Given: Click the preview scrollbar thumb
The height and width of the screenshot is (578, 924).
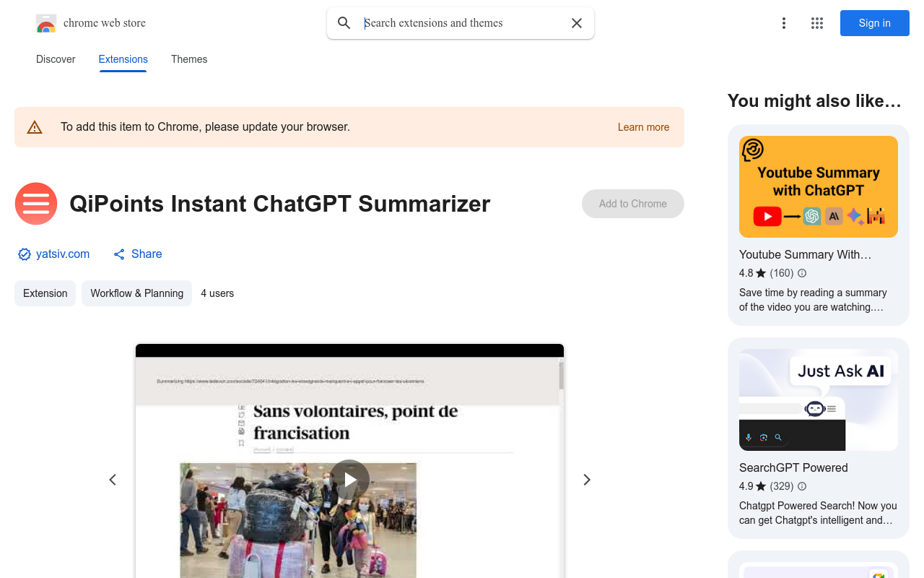Looking at the screenshot, I should (x=561, y=374).
